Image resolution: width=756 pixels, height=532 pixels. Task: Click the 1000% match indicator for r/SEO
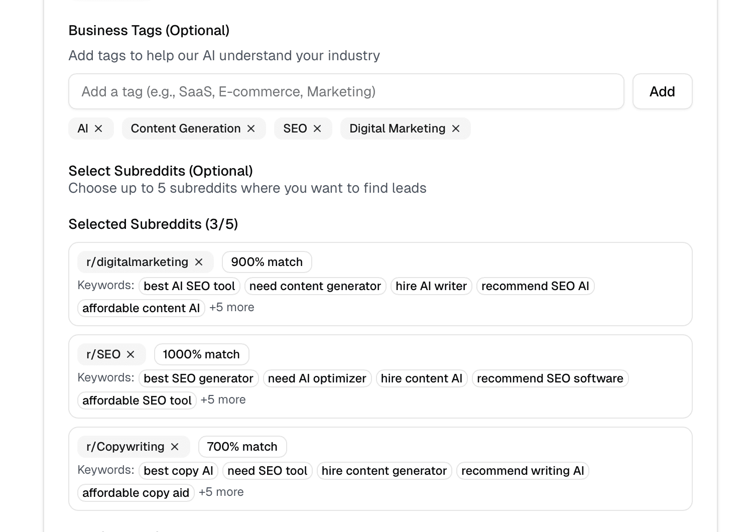click(x=201, y=354)
